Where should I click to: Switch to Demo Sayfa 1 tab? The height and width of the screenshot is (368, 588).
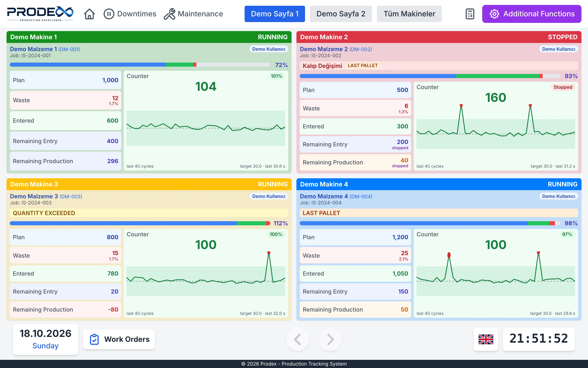pyautogui.click(x=275, y=14)
